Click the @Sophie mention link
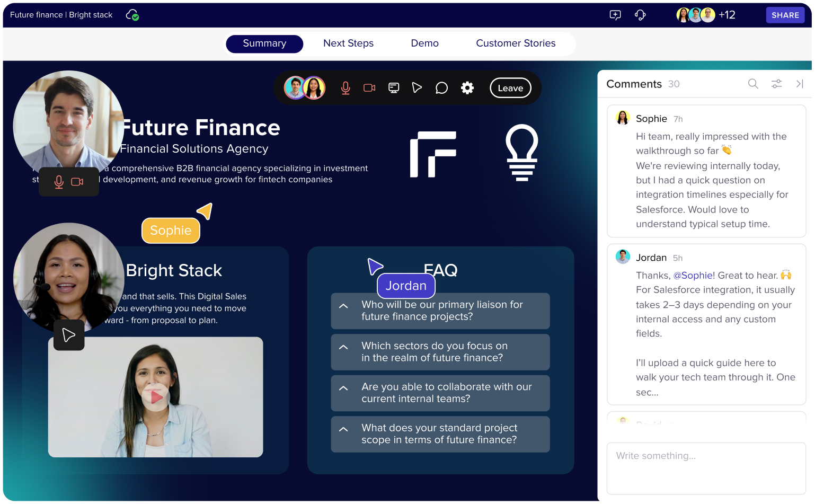Viewport: 815px width, 504px height. point(693,275)
